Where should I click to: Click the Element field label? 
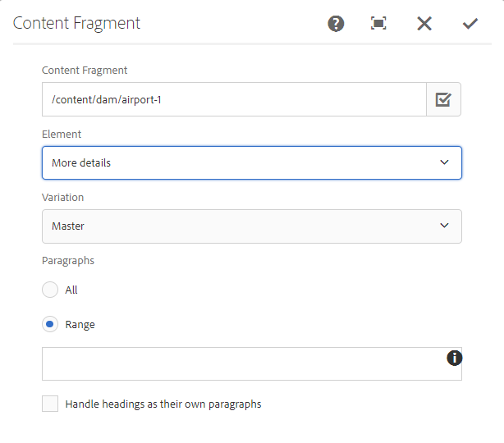[62, 134]
